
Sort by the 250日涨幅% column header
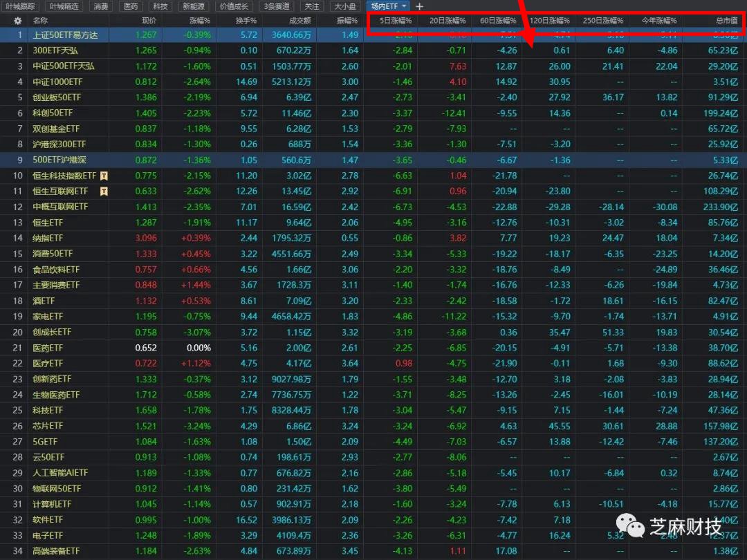602,21
